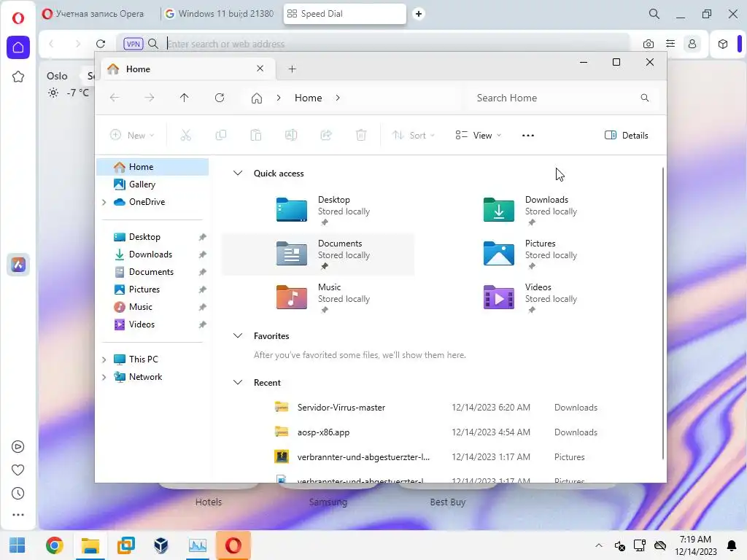Open Opera easy setup sliders icon
This screenshot has height=560, width=747.
[x=670, y=44]
